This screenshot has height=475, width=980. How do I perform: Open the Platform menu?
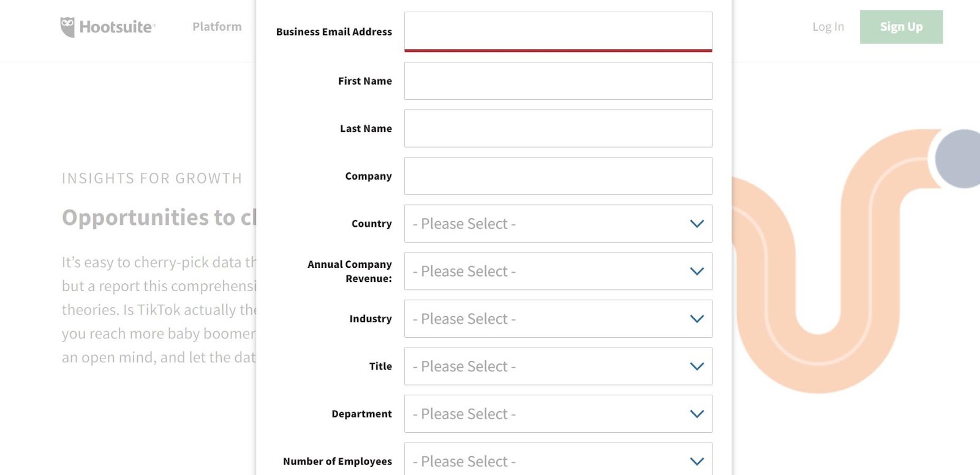217,26
